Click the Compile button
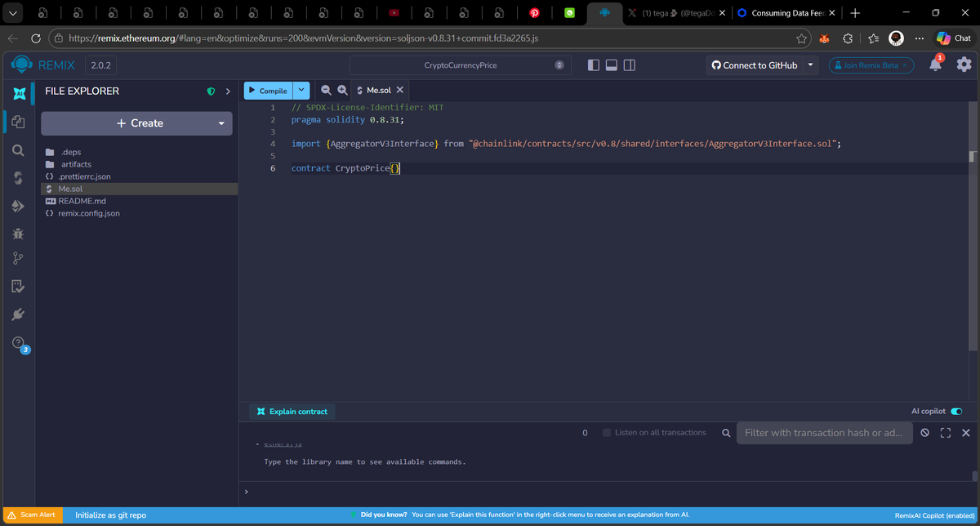Image resolution: width=980 pixels, height=526 pixels. [x=268, y=91]
